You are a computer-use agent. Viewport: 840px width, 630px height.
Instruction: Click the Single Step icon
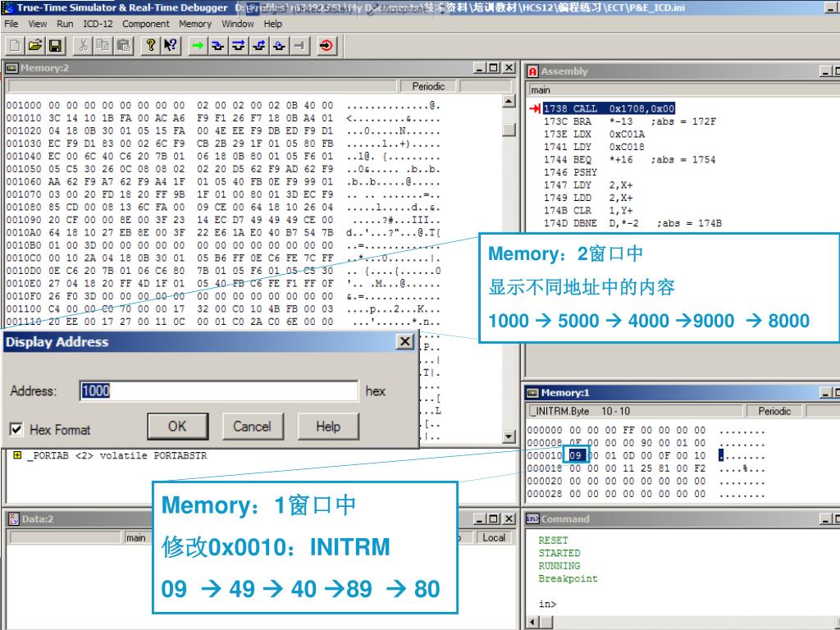pos(217,46)
